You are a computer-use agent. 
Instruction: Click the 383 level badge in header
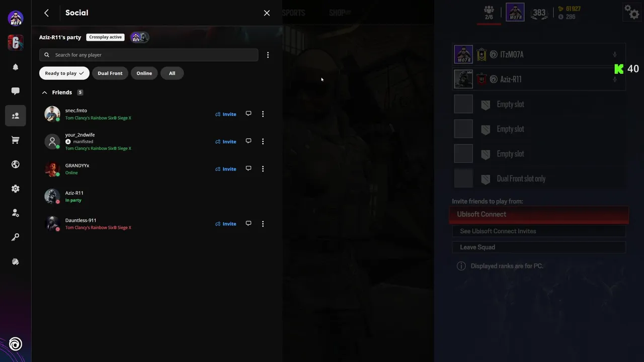click(539, 13)
